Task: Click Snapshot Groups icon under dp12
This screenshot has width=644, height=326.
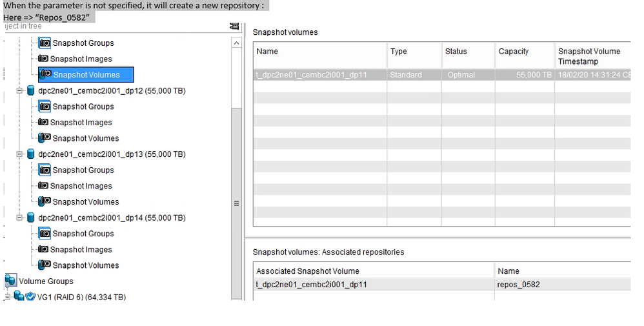Action: 45,107
